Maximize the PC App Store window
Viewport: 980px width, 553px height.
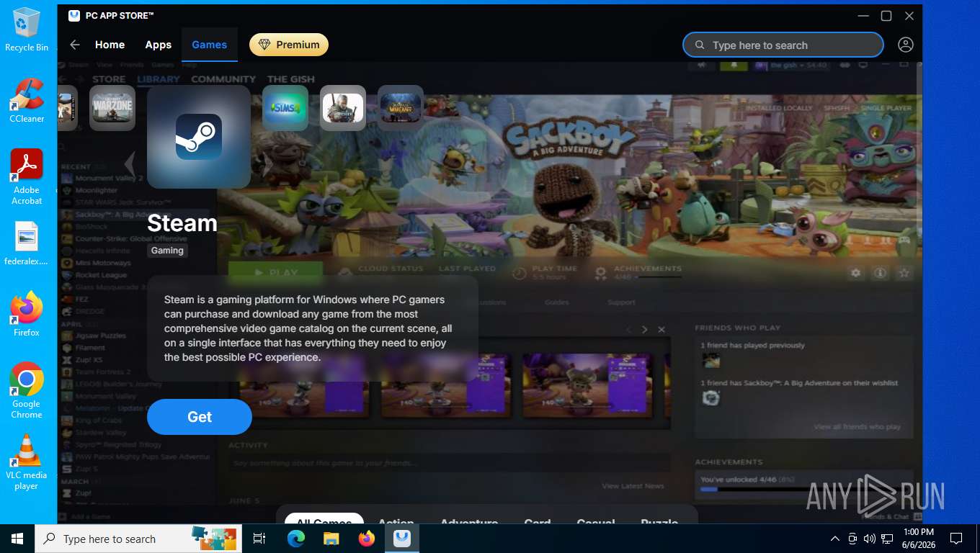[886, 16]
